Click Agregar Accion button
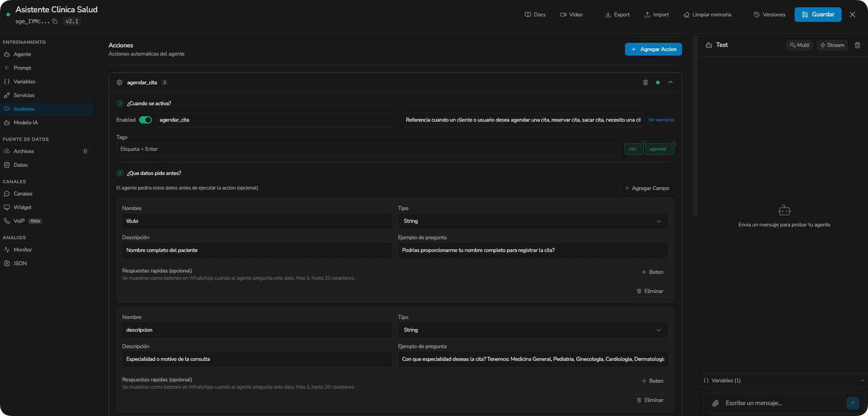868x416 pixels. [653, 49]
